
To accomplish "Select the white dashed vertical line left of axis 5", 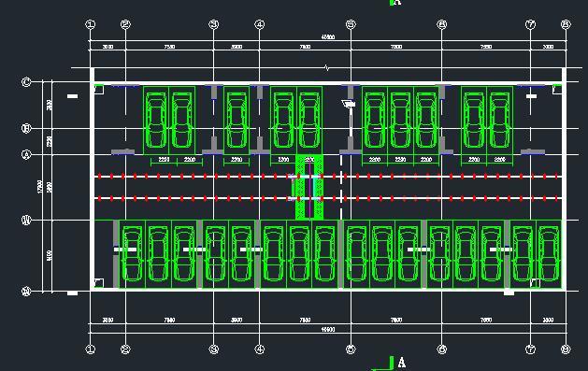I will [341, 187].
